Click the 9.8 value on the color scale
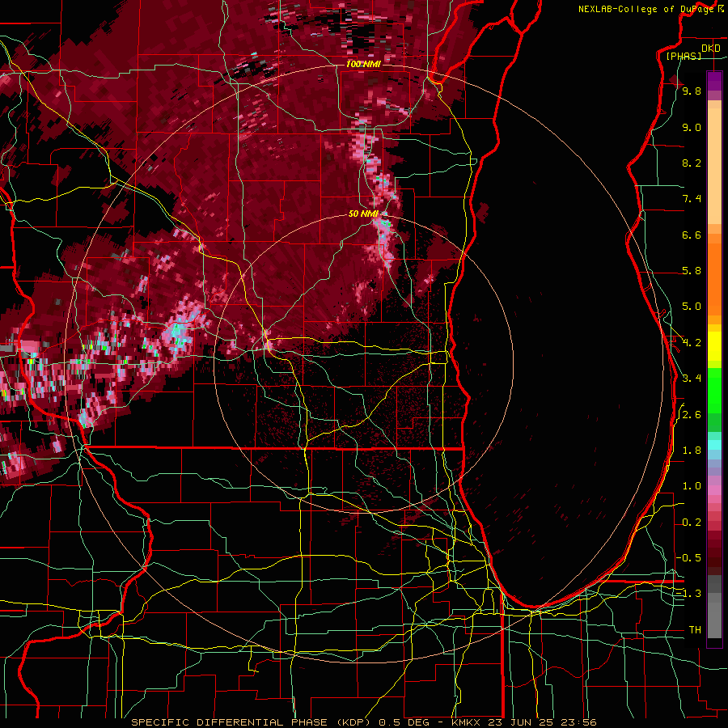This screenshot has height=728, width=728. (692, 91)
